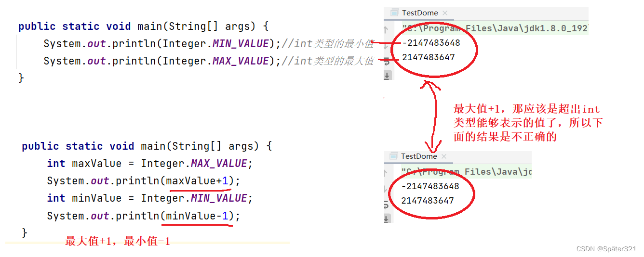The height and width of the screenshot is (257, 644).
Task: Click scroll-to-end in the lower console gutter
Action: [387, 218]
